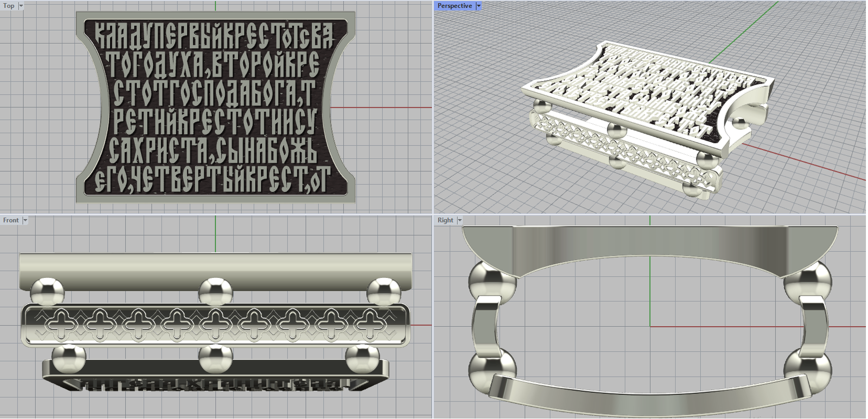The width and height of the screenshot is (868, 419).
Task: Expand the Perspective viewport dropdown arrow
Action: coord(478,6)
